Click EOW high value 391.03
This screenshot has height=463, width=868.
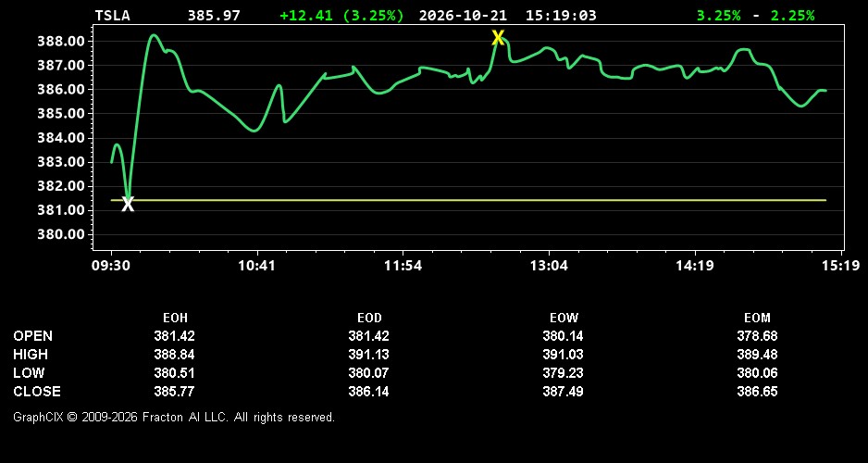pos(563,355)
